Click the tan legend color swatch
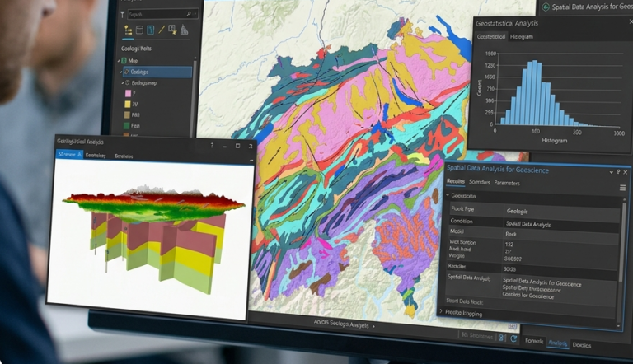 127,115
